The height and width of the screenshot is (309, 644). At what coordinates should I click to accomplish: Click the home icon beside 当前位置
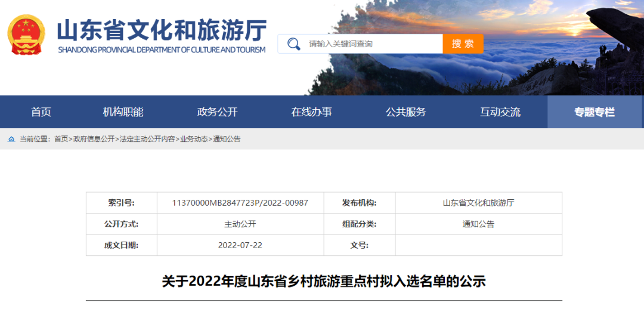click(11, 140)
